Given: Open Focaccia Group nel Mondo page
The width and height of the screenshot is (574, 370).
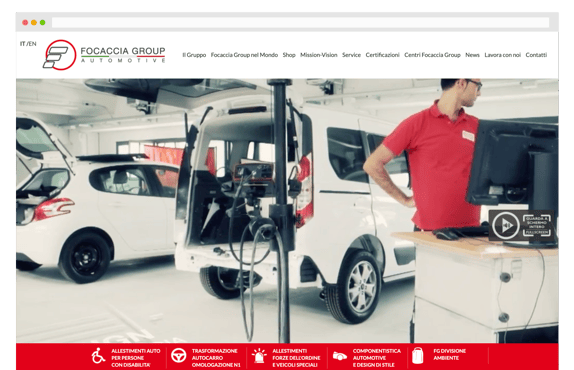Looking at the screenshot, I should point(244,55).
